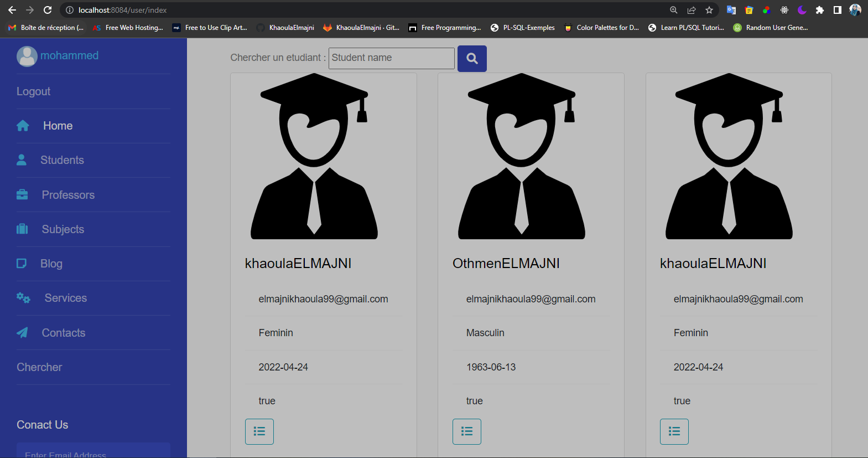Viewport: 868px width, 458px height.
Task: Click the yellow notes extension icon
Action: [x=749, y=10]
